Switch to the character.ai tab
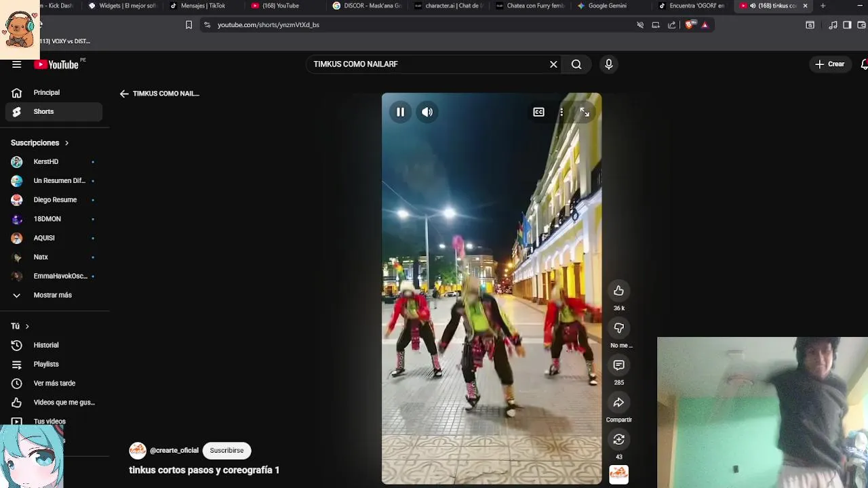The image size is (868, 488). tap(448, 6)
